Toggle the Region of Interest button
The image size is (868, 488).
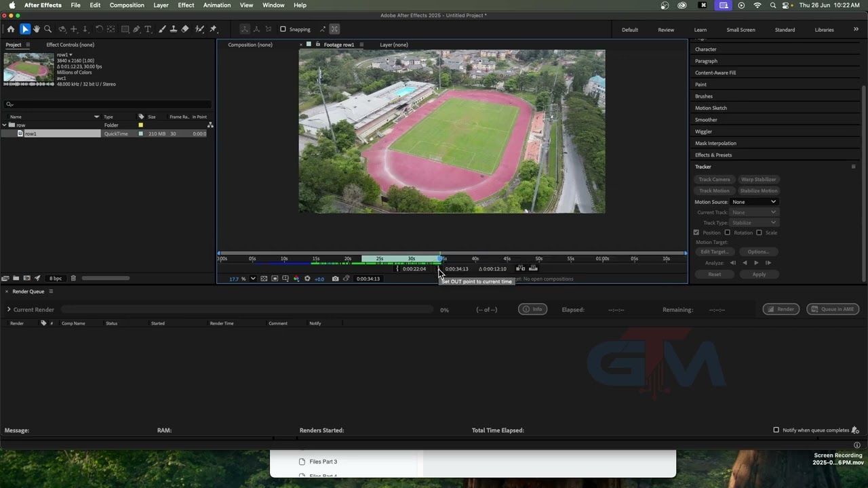(x=275, y=279)
